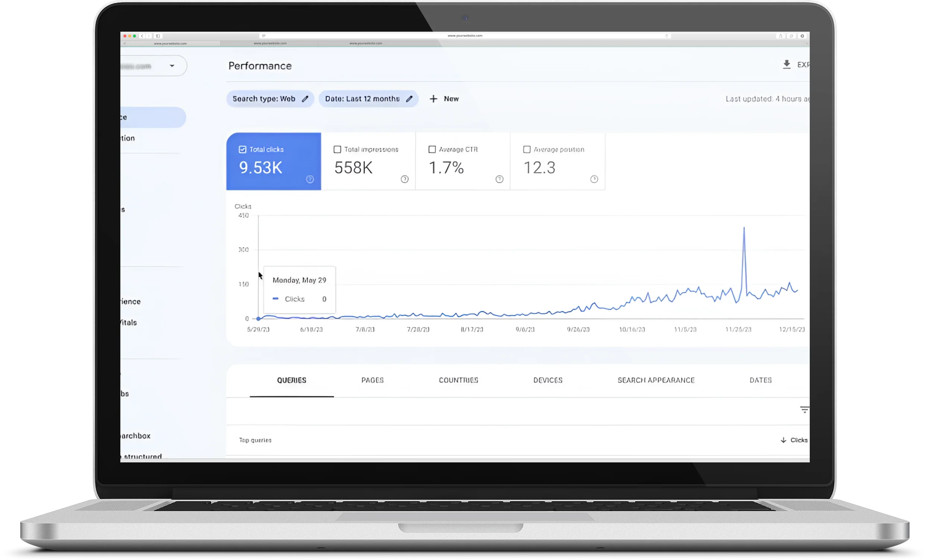Click the New filter button
Image resolution: width=926 pixels, height=560 pixels.
(x=444, y=99)
